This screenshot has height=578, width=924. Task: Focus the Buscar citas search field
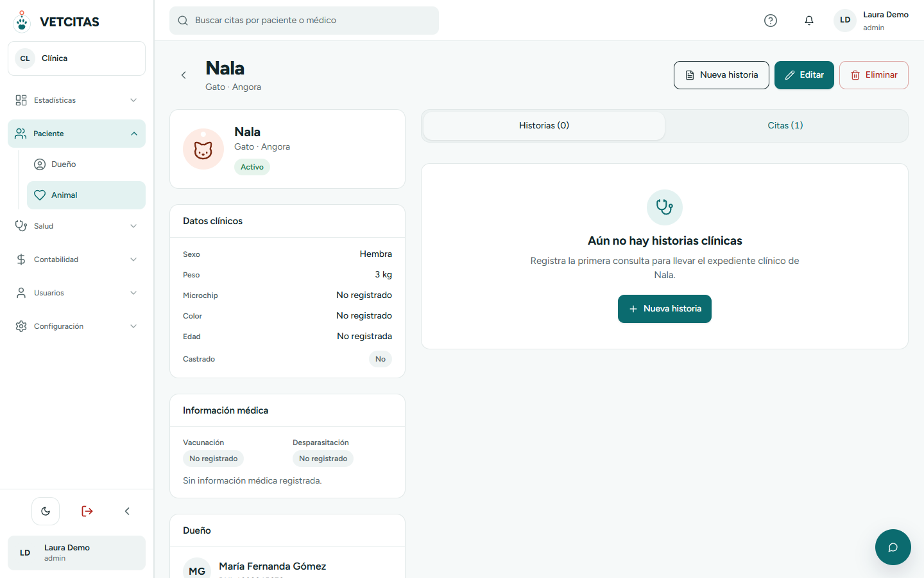[x=304, y=21]
